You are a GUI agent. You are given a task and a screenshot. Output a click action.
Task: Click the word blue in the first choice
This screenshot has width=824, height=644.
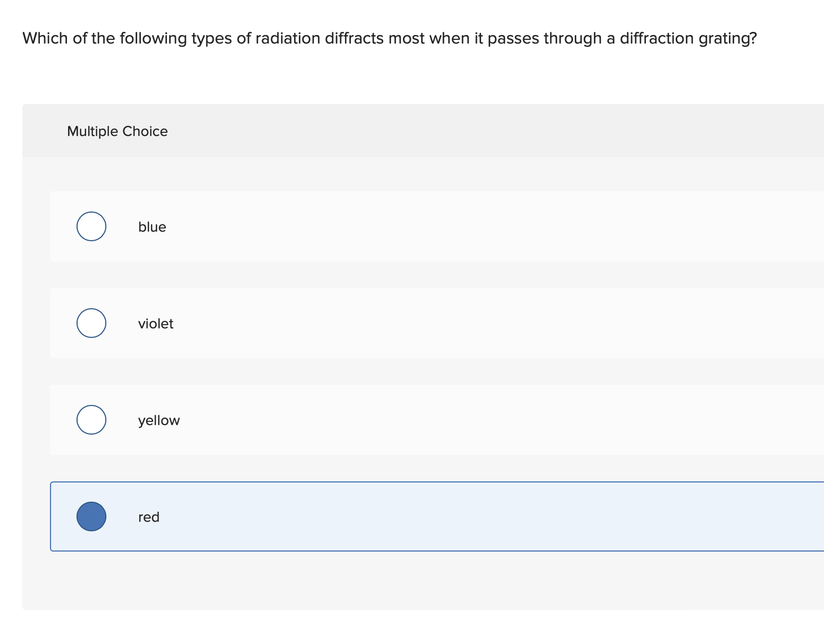click(152, 226)
